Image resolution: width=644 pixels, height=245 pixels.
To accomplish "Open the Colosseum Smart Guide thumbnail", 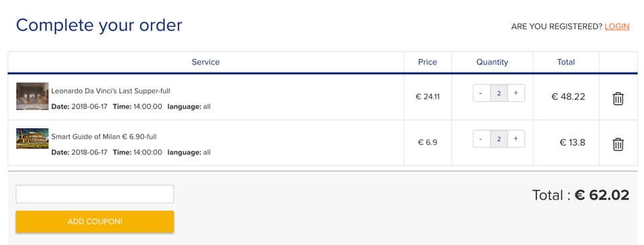I will [32, 138].
